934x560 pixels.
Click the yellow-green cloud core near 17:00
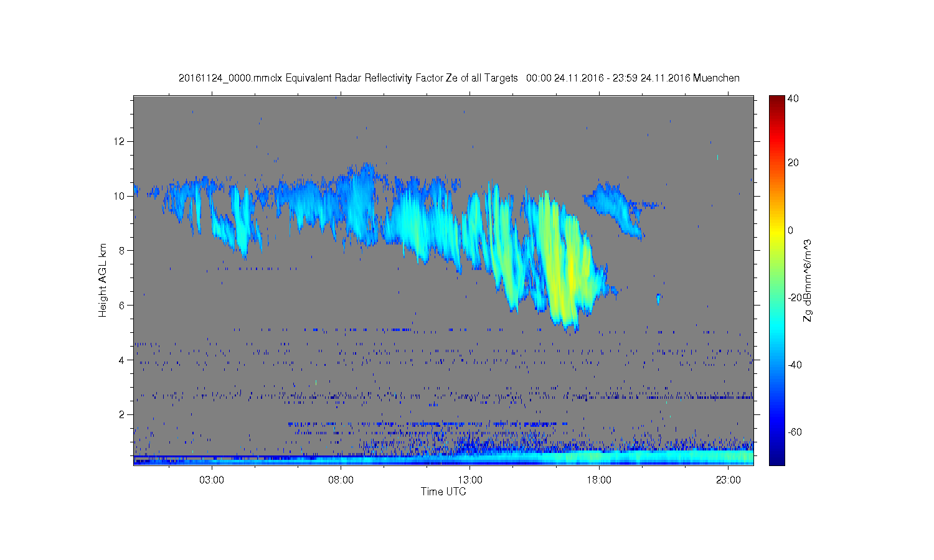click(x=570, y=274)
